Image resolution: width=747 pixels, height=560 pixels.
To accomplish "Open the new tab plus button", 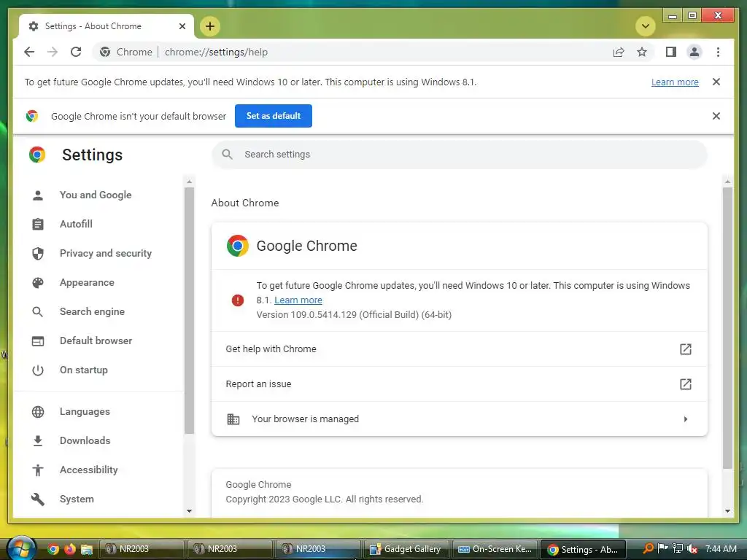I will tap(210, 26).
